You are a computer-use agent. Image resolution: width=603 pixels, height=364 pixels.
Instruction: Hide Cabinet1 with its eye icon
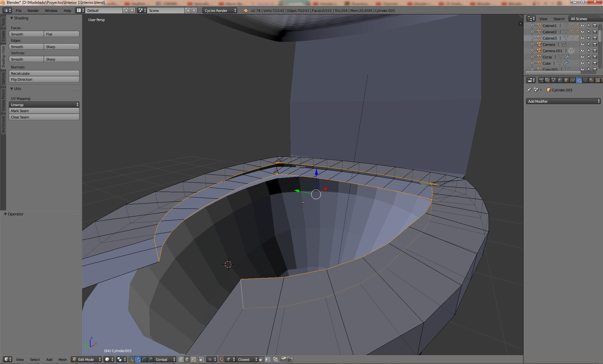[583, 25]
